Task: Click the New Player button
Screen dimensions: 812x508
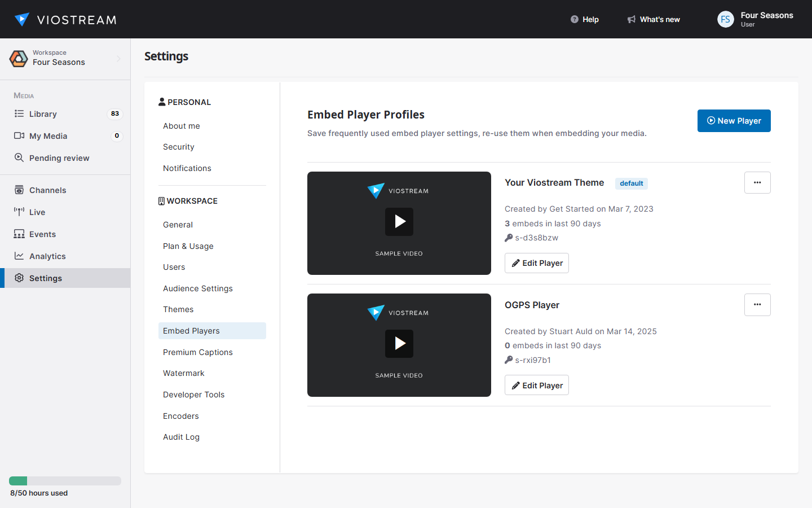Action: coord(734,121)
